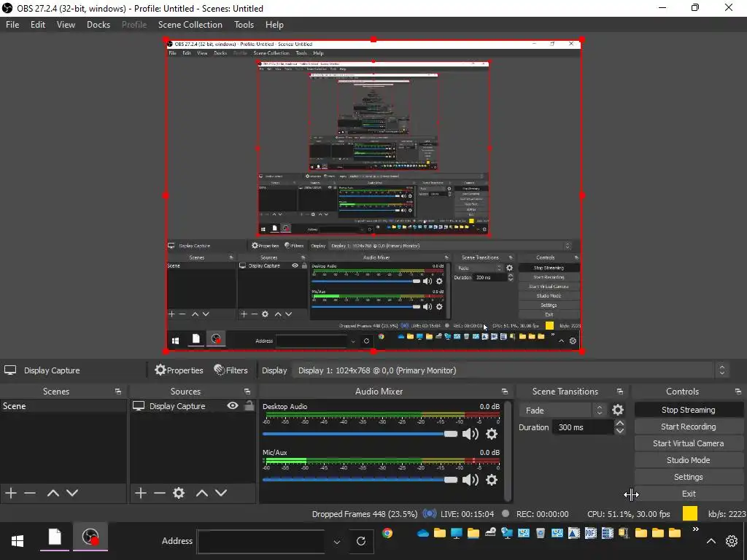
Task: Open the View menu
Action: tap(66, 25)
